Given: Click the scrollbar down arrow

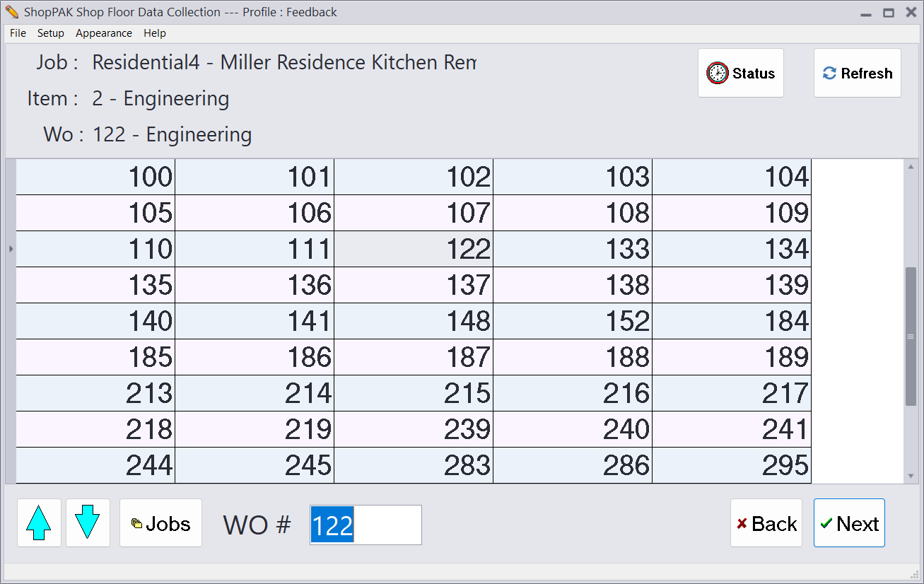Looking at the screenshot, I should pos(911,476).
